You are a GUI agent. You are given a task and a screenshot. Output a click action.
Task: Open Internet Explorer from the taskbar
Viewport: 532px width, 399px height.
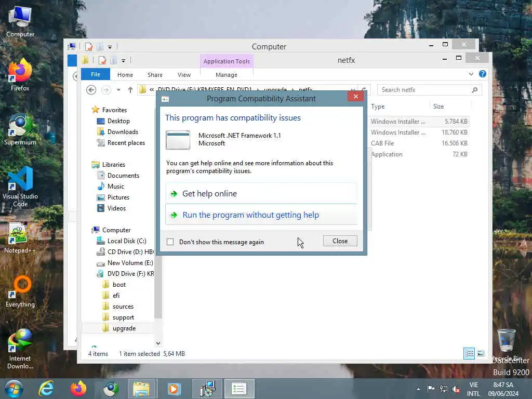pos(46,389)
